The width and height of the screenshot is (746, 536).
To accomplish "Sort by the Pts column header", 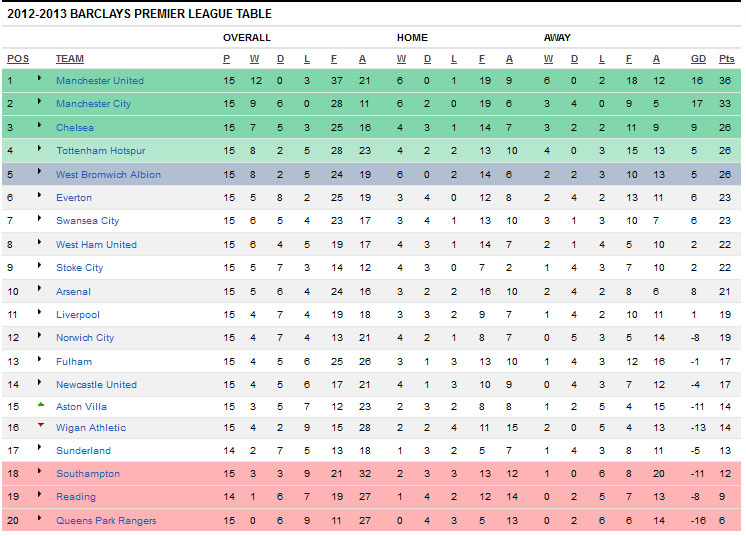I will (726, 58).
